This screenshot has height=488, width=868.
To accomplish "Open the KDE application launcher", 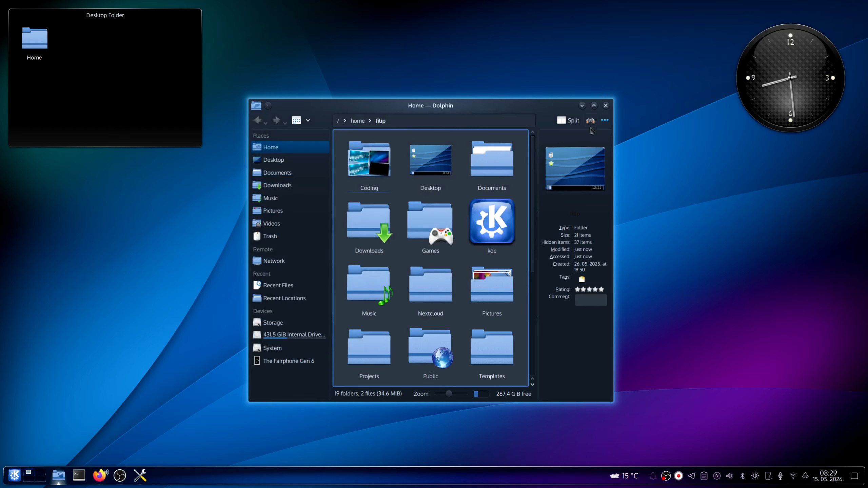I will [14, 475].
